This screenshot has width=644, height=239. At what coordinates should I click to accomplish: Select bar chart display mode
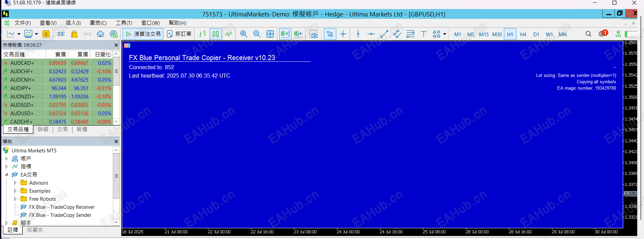click(202, 34)
